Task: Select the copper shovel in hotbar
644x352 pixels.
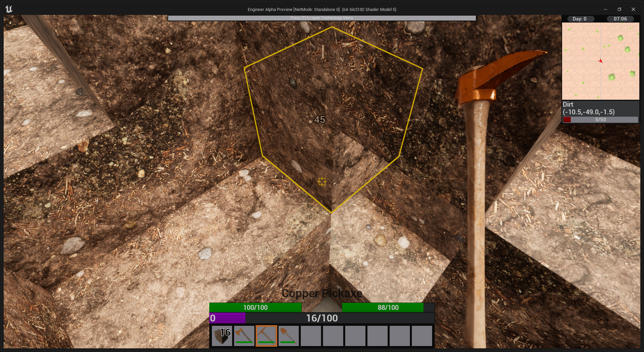Action: [x=289, y=336]
